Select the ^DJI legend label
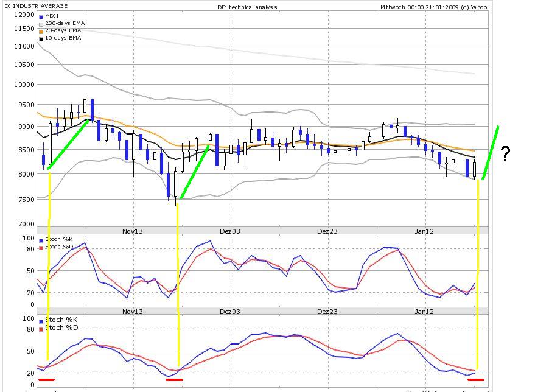This screenshot has height=392, width=535. click(x=52, y=16)
